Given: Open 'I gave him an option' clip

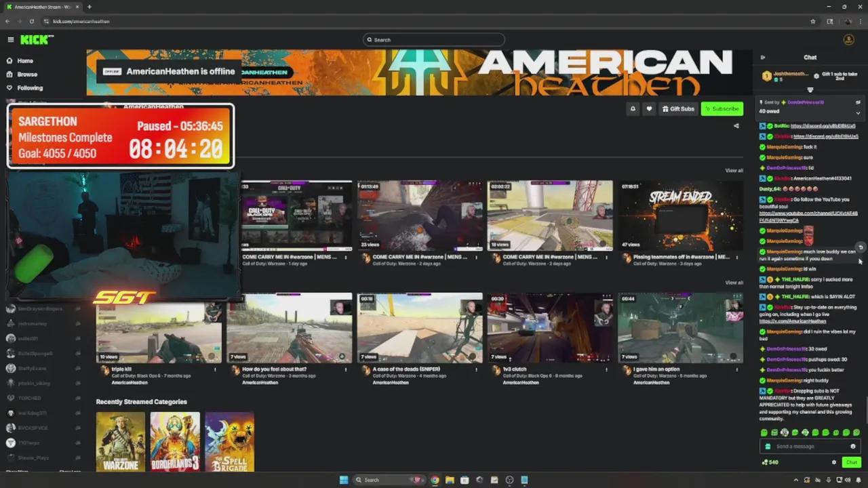Looking at the screenshot, I should pos(680,328).
